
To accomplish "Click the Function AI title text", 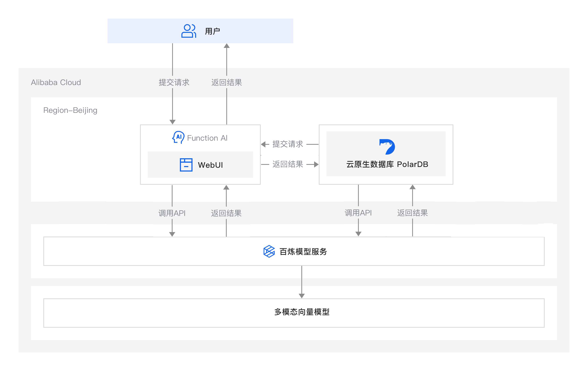I will coord(207,138).
